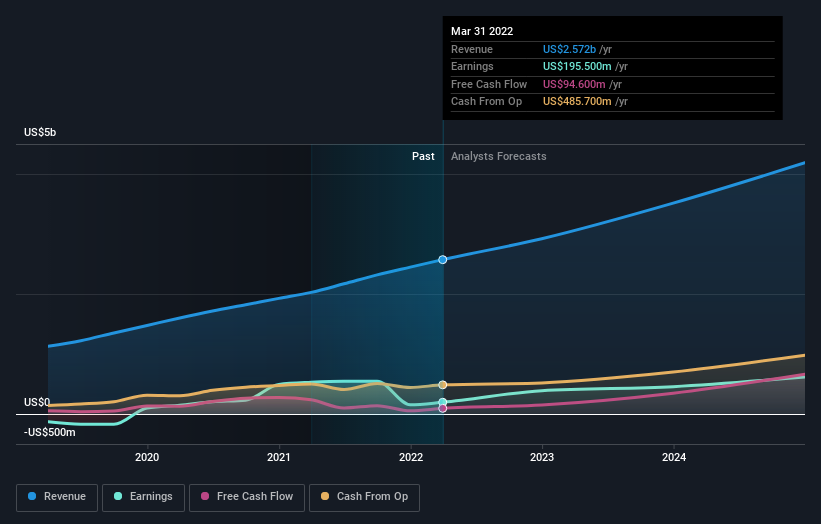Viewport: 821px width, 524px height.
Task: Click the blue Revenue data point marker
Action: click(442, 260)
